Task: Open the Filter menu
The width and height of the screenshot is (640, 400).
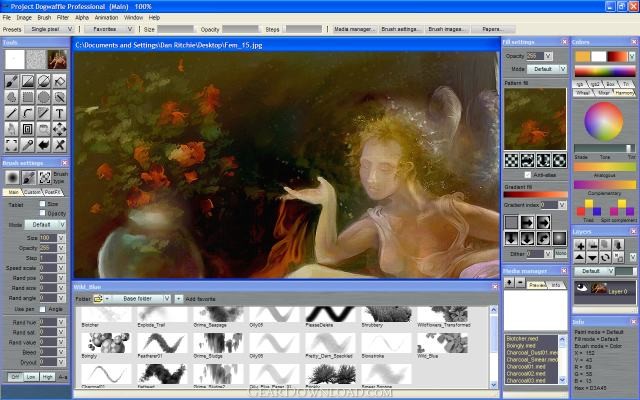Action: (63, 18)
